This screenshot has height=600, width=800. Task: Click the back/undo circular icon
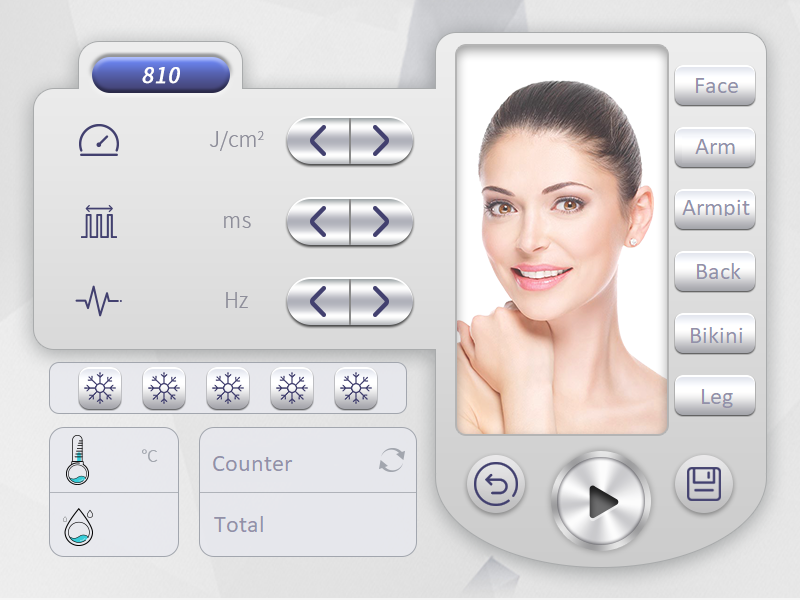coord(496,483)
